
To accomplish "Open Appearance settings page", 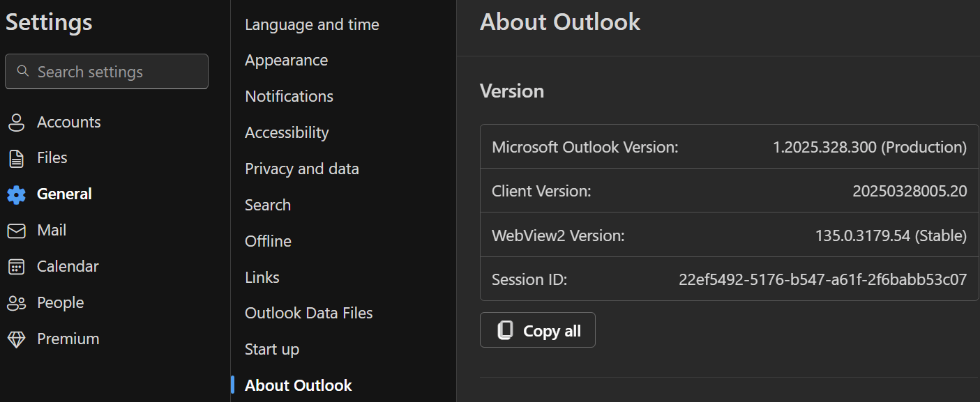I will (x=286, y=61).
